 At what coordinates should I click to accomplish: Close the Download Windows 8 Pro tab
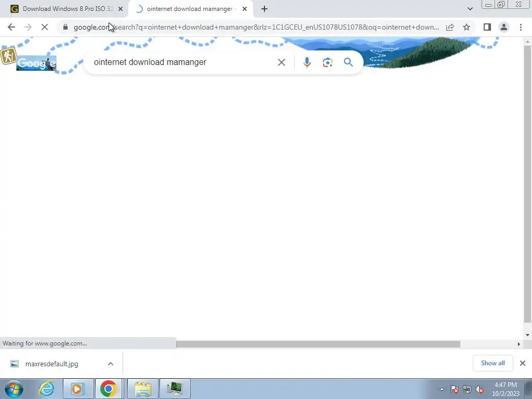pyautogui.click(x=121, y=9)
